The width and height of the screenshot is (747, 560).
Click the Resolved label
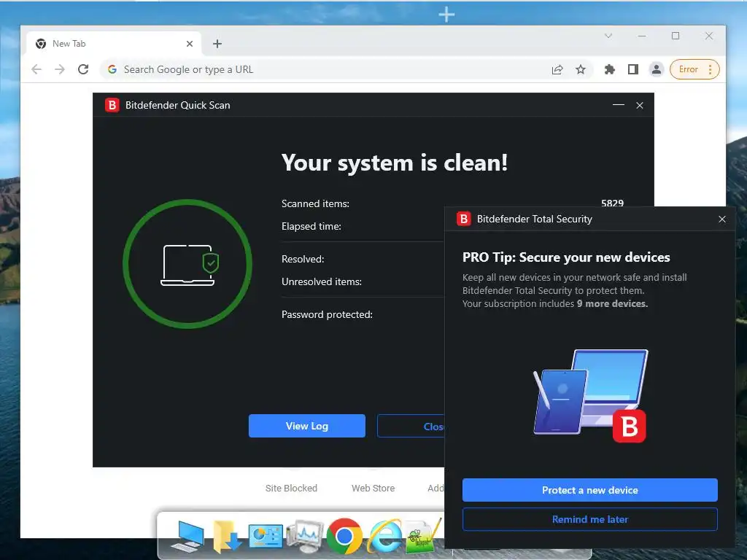303,259
